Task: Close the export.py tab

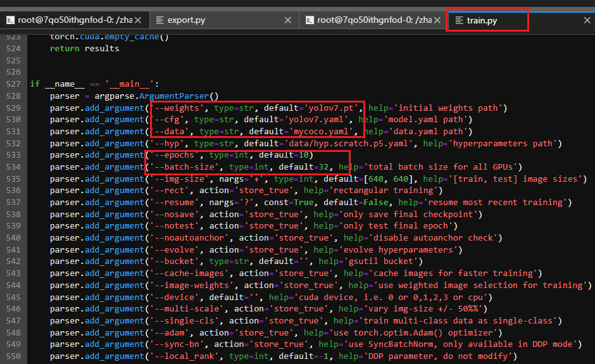Action: click(288, 20)
